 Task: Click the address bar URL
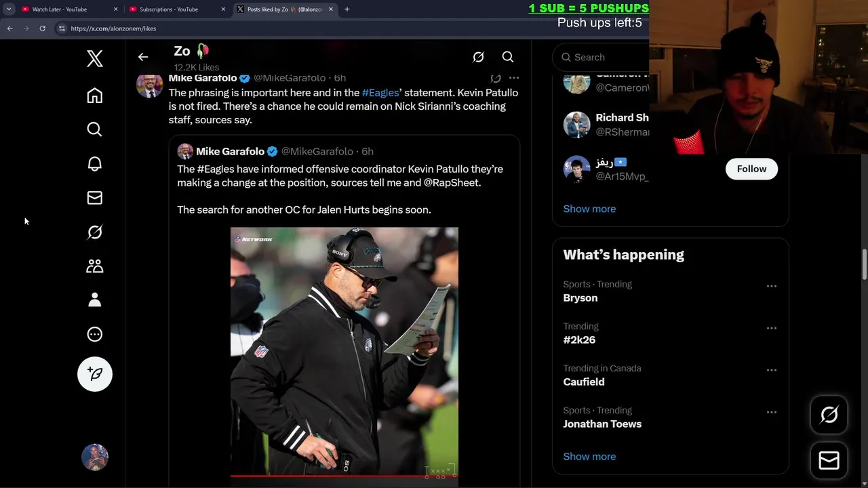[x=113, y=28]
